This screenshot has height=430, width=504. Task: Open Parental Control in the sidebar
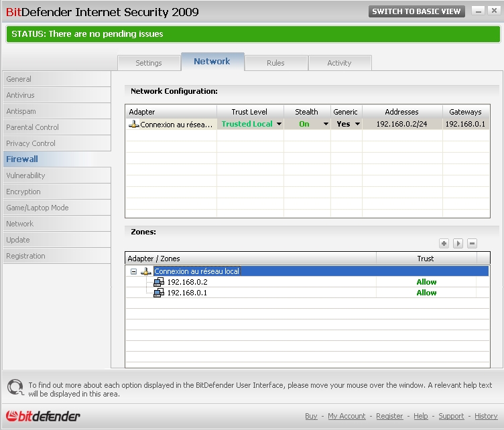tap(57, 127)
